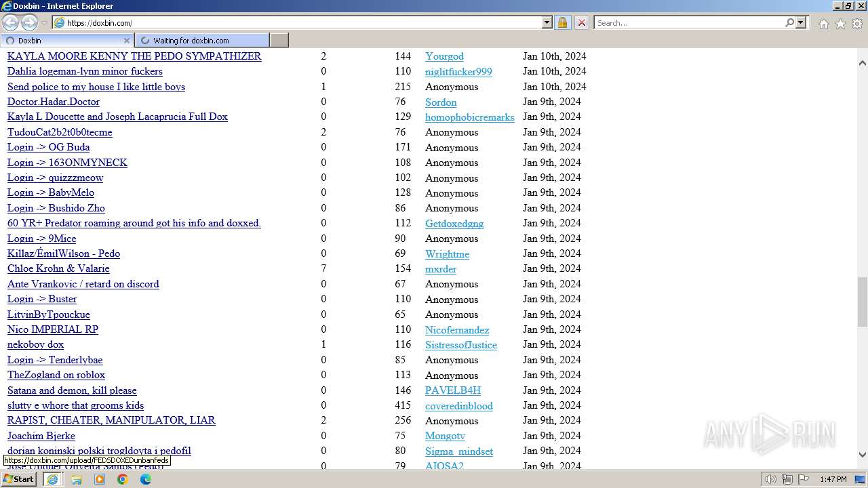Focus the address bar showing https://doxbin.com/

coord(303,22)
